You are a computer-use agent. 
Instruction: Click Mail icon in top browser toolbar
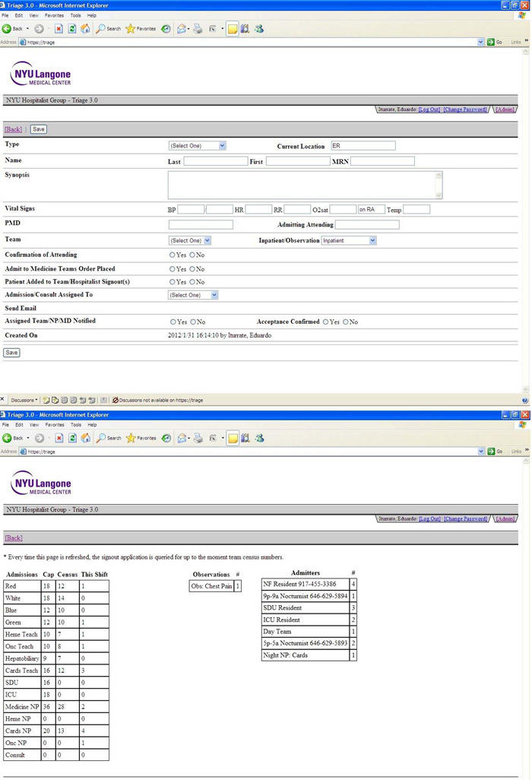pyautogui.click(x=182, y=29)
